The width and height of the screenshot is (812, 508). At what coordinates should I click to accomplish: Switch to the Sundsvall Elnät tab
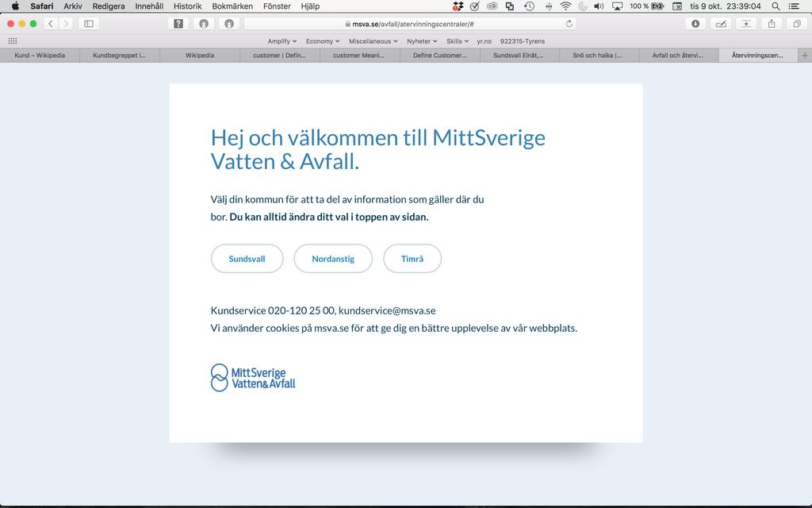coord(519,56)
